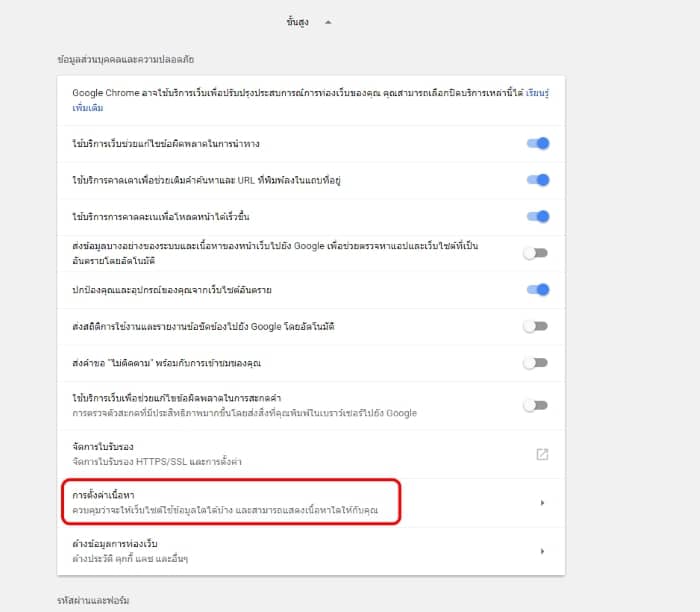
Task: Enable usage statistics and crash reports toggle
Action: 537,326
